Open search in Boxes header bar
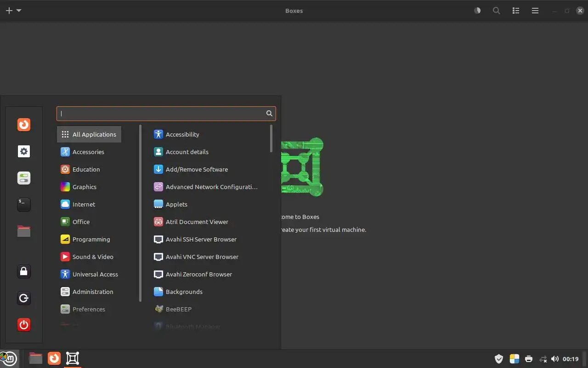This screenshot has width=588, height=368. click(497, 11)
